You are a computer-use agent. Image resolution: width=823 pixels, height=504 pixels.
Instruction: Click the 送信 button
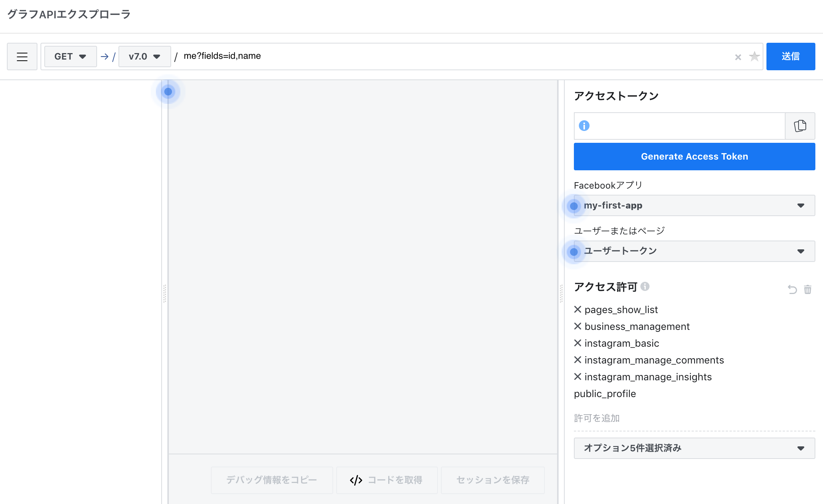click(791, 57)
